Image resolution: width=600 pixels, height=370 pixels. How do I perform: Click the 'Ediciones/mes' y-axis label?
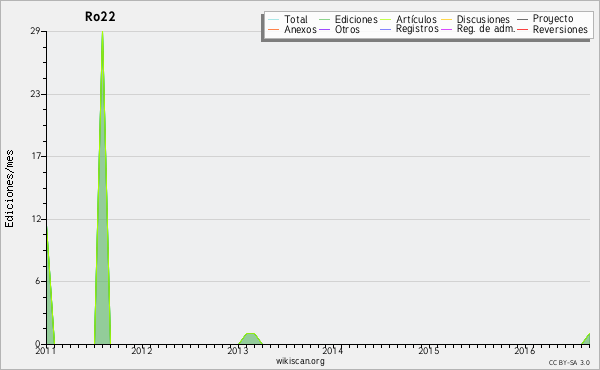click(x=9, y=189)
